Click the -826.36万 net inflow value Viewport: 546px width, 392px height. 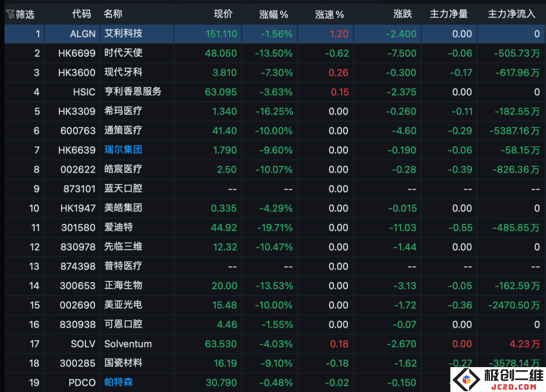[516, 170]
